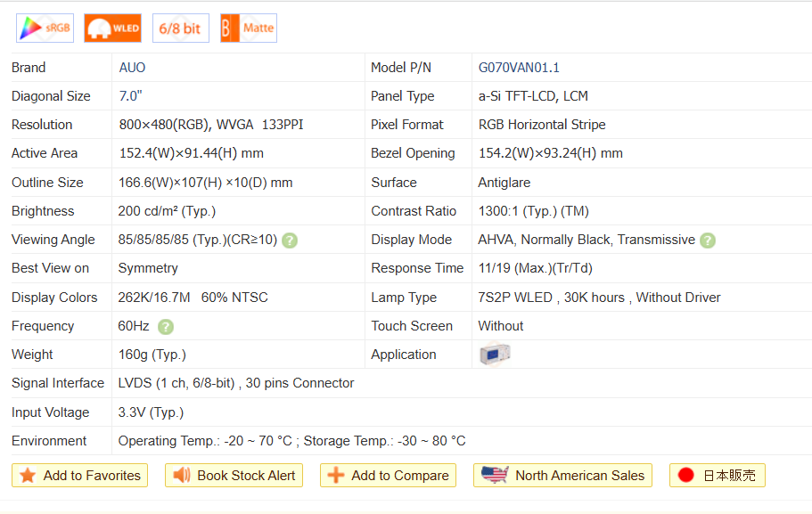This screenshot has height=514, width=812.
Task: Open the Application device thumbnail
Action: (x=494, y=355)
